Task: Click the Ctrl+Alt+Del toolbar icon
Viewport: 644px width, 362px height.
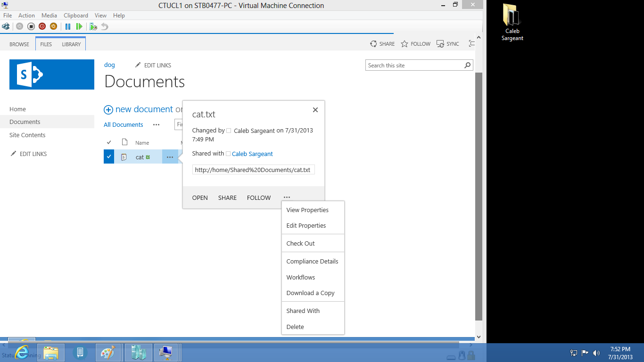Action: pyautogui.click(x=6, y=26)
